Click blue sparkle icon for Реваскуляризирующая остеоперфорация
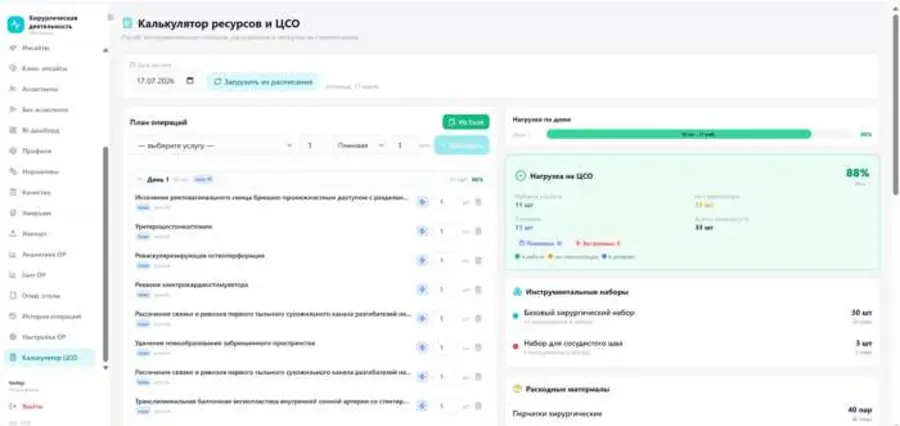Screen dimensions: 900x426 click(x=422, y=261)
